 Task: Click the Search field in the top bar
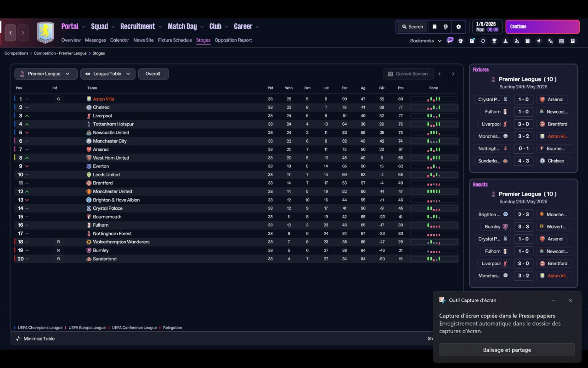(x=412, y=27)
